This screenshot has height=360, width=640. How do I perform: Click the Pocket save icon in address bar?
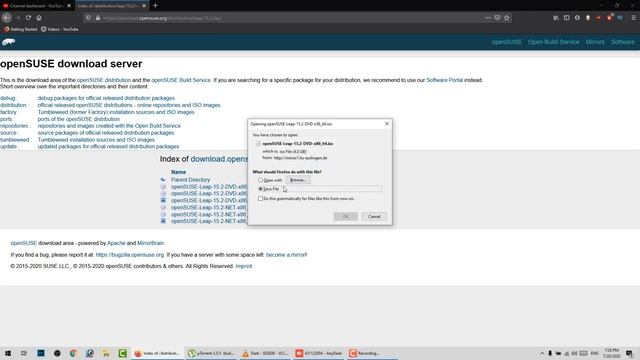click(x=497, y=18)
